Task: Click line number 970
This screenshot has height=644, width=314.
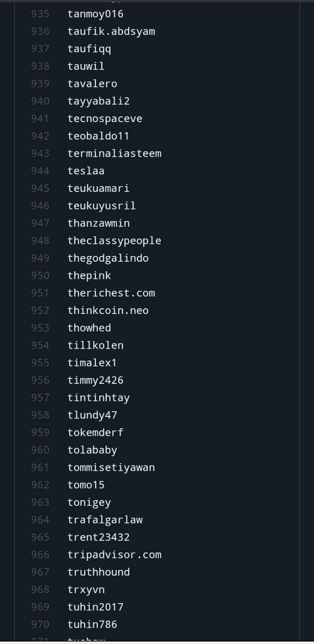Action: (x=40, y=625)
